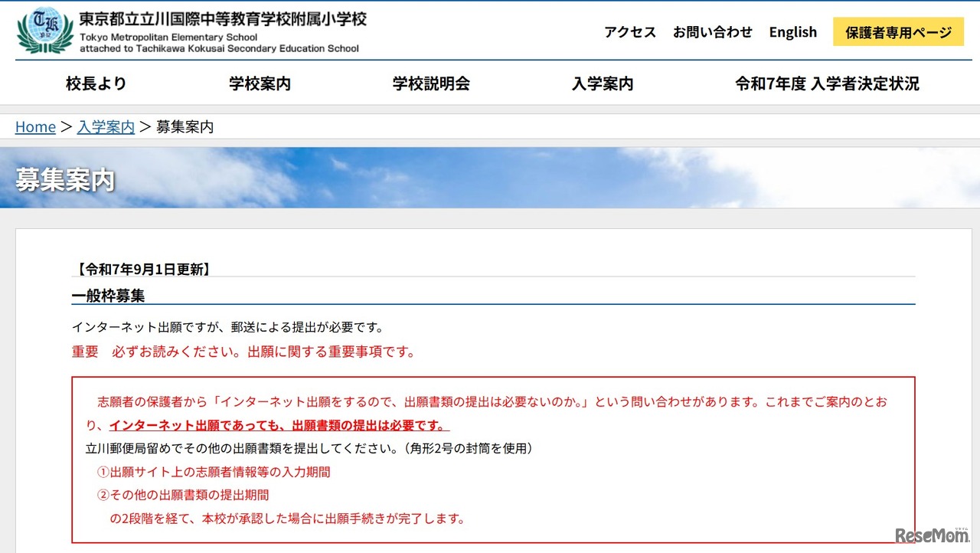This screenshot has height=553, width=980.
Task: Open the アクセス page
Action: click(x=629, y=32)
